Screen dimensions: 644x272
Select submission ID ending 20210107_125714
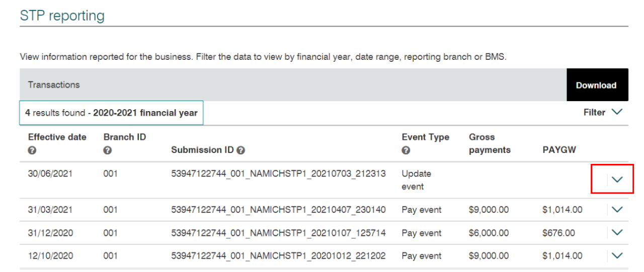(278, 233)
